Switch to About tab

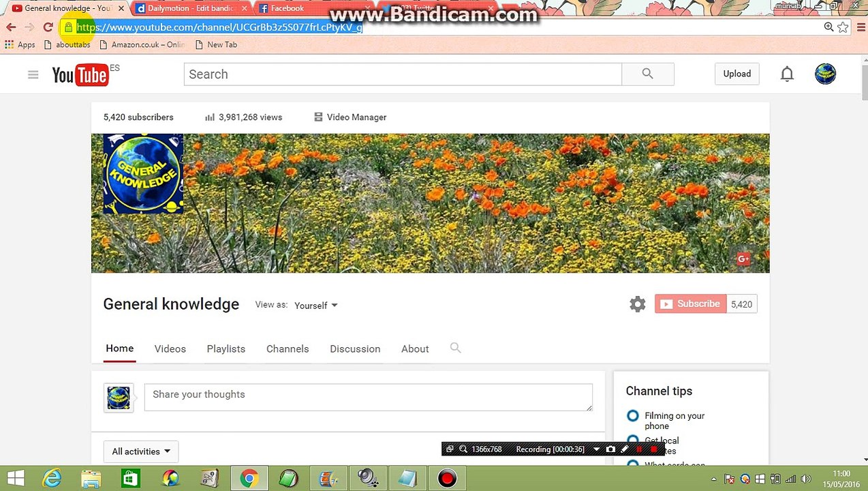tap(415, 348)
